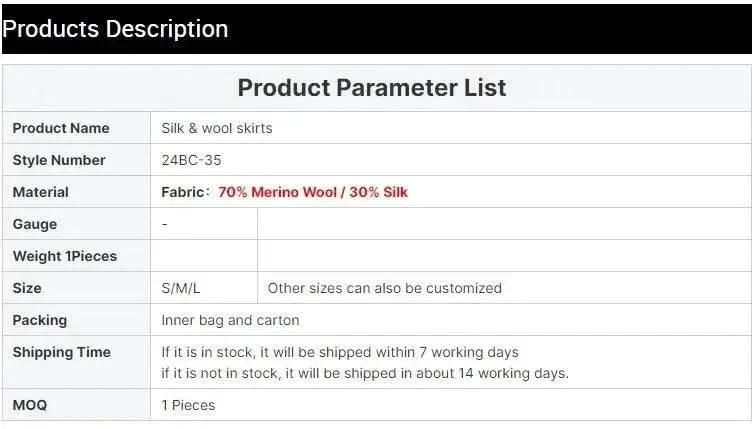Select the Packing row label
The width and height of the screenshot is (754, 429).
click(40, 320)
